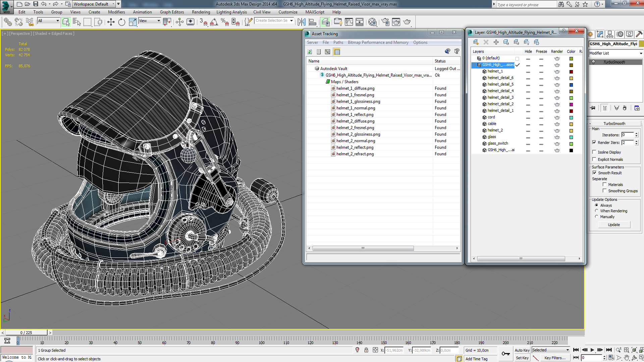Screen dimensions: 644x362
Task: Add selected objects to highlighted layer
Action: pos(496,42)
